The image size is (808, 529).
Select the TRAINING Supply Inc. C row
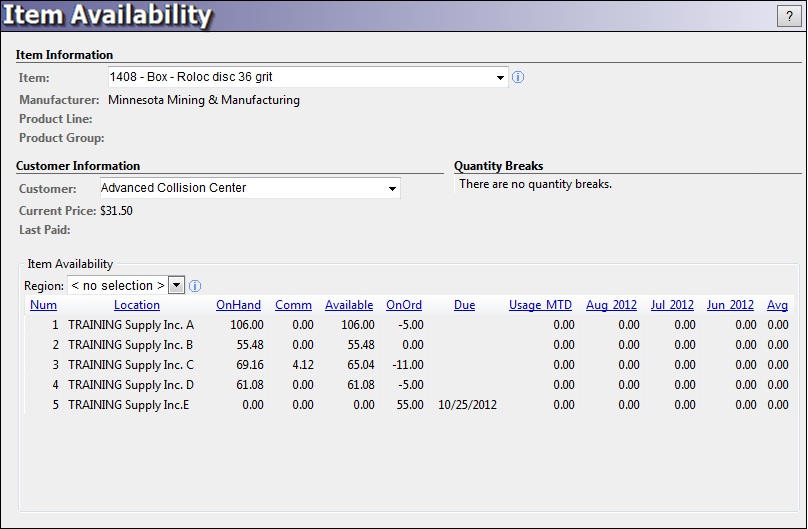click(x=130, y=365)
